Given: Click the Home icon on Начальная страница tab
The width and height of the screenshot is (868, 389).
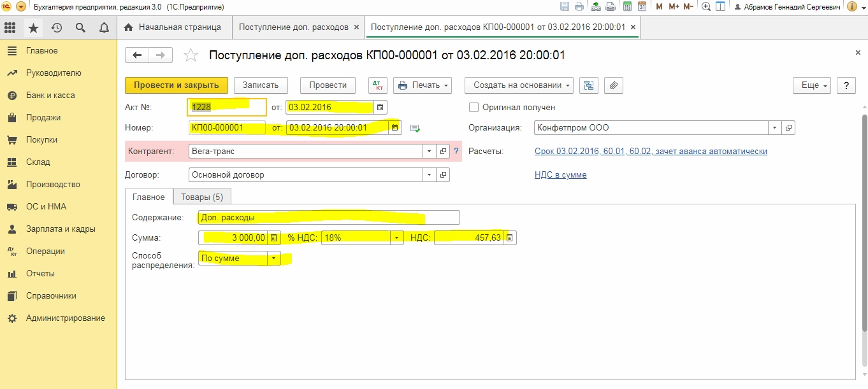Looking at the screenshot, I should click(129, 27).
